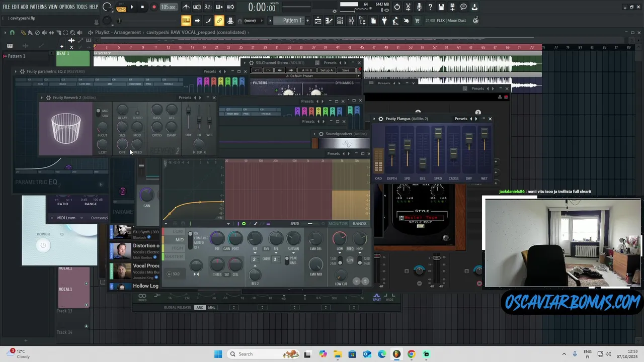
Task: Toggle the LIN button in Maximus
Action: point(350,260)
